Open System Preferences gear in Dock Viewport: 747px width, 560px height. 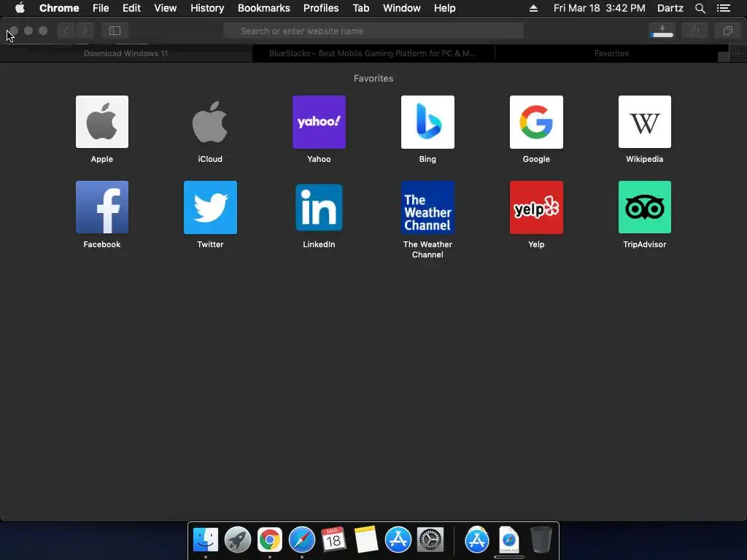point(430,540)
